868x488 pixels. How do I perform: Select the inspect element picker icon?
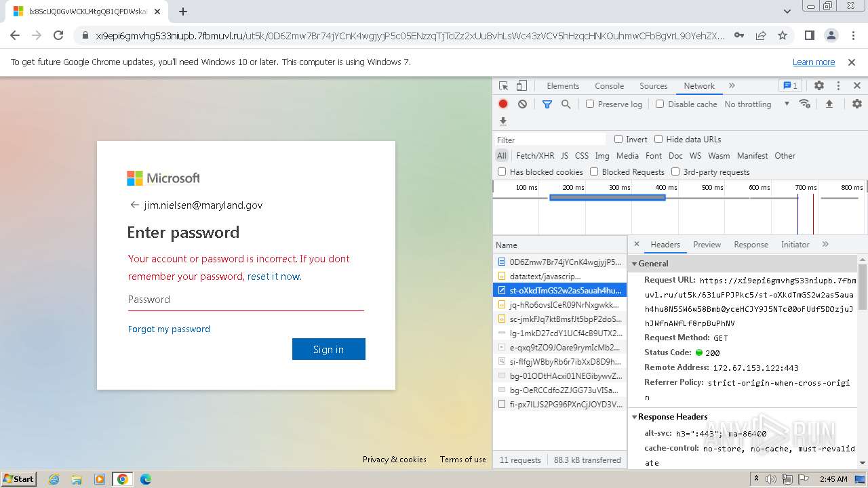(503, 86)
